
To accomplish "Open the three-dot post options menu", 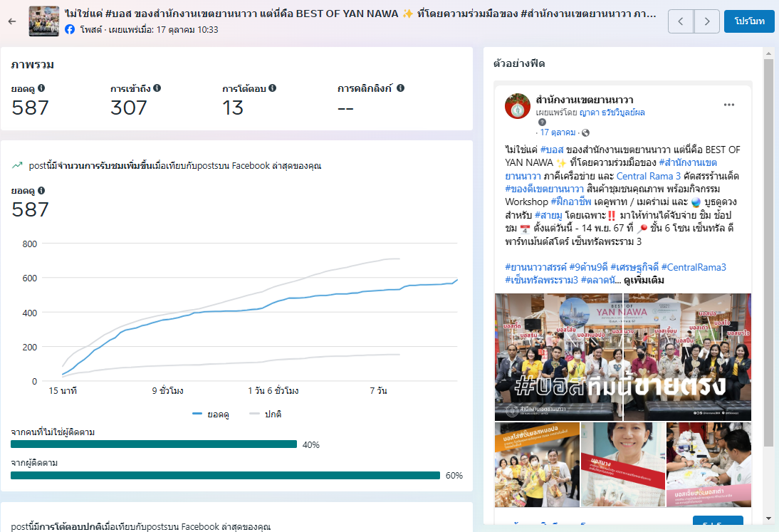I will [x=728, y=105].
